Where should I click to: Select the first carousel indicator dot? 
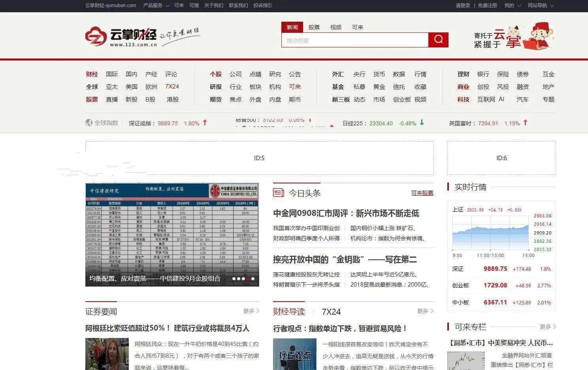[234, 279]
